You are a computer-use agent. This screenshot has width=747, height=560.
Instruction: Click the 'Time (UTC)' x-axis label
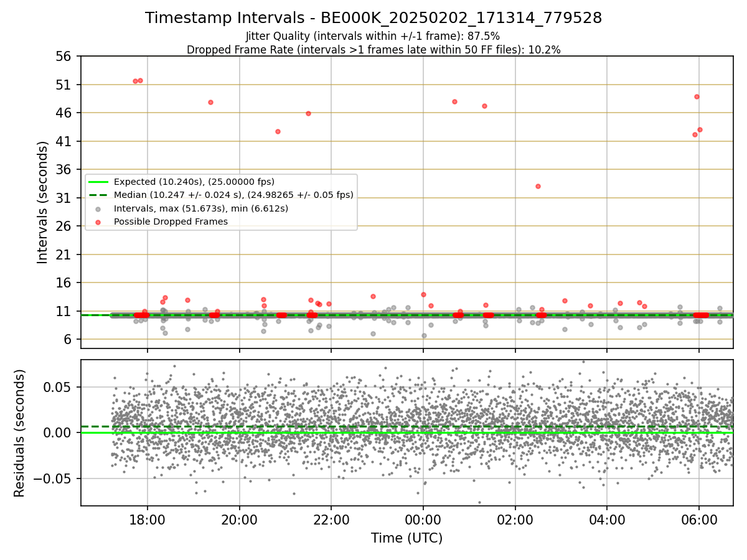pyautogui.click(x=406, y=538)
